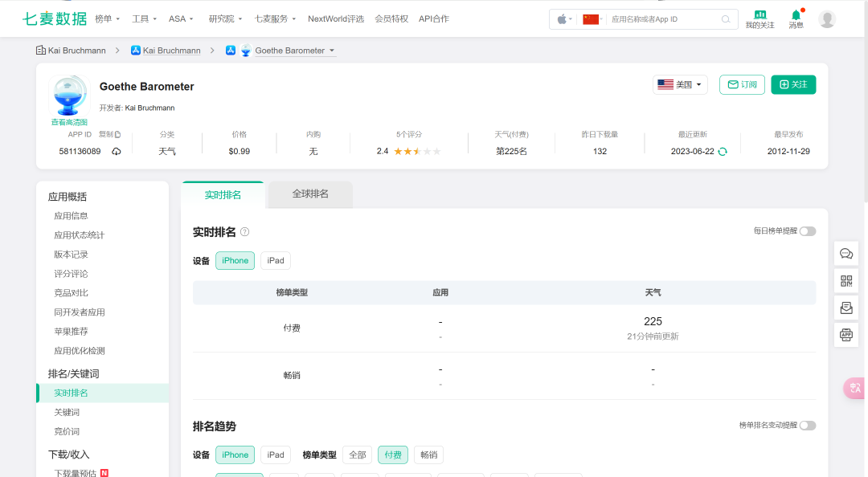
Task: Click the 第225名 rank in header stats
Action: pyautogui.click(x=511, y=151)
